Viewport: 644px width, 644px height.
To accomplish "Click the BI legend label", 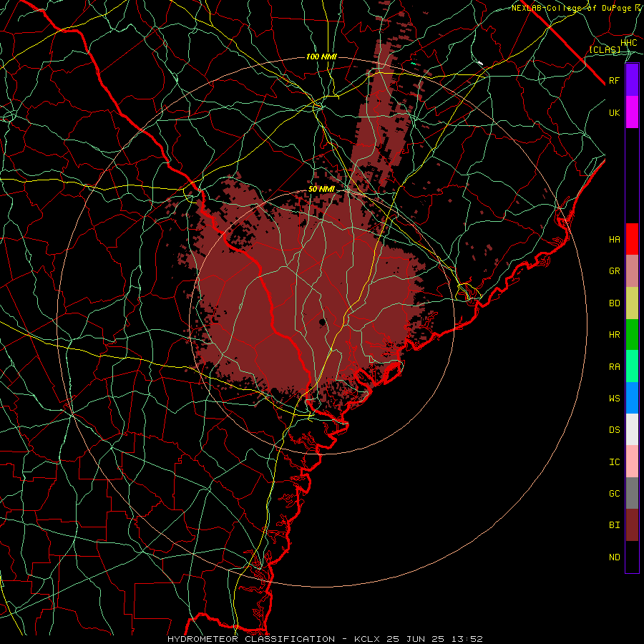I will point(614,525).
